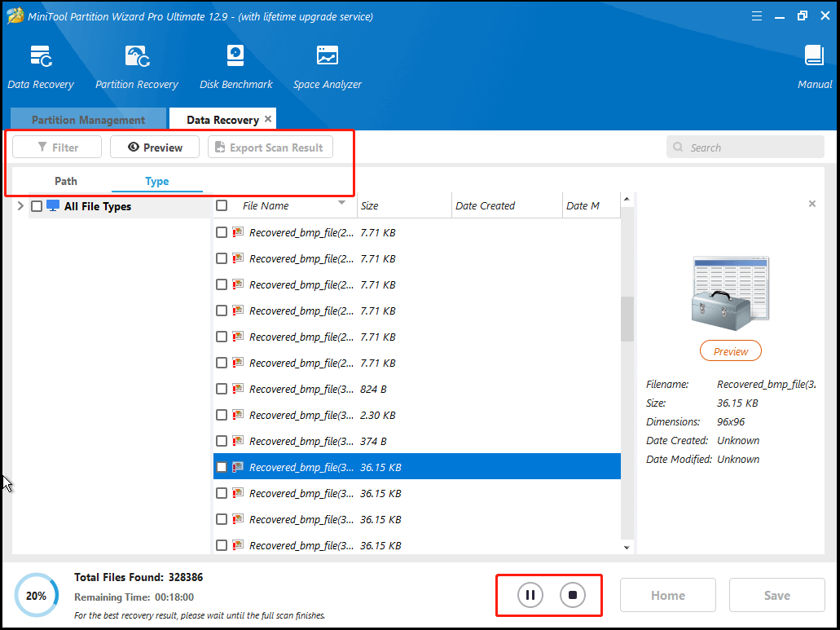The width and height of the screenshot is (840, 630).
Task: Click the magnifier icon in the Search box
Action: pyautogui.click(x=678, y=147)
